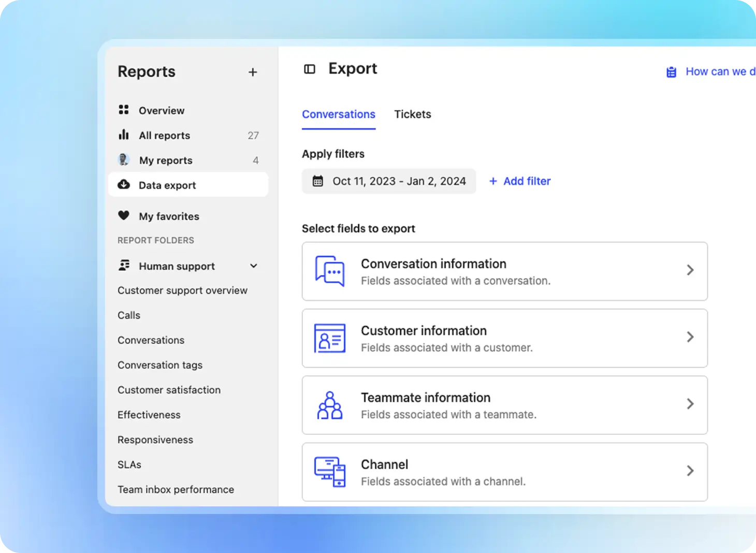Image resolution: width=756 pixels, height=553 pixels.
Task: Click the clipboard icon near How can we
Action: tap(671, 72)
